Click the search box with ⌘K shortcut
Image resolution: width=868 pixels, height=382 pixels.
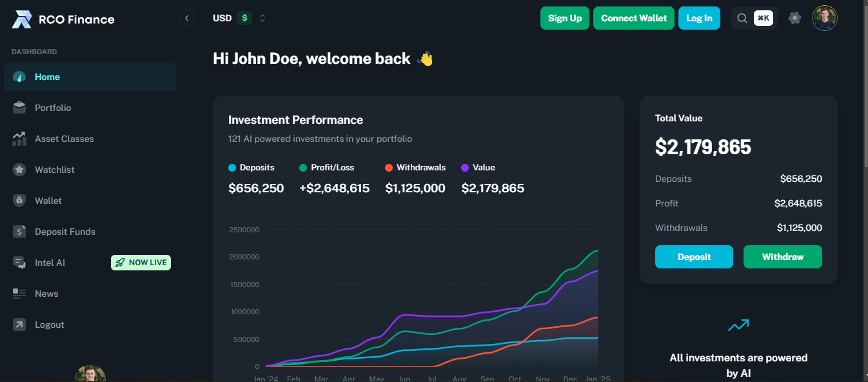pos(754,18)
